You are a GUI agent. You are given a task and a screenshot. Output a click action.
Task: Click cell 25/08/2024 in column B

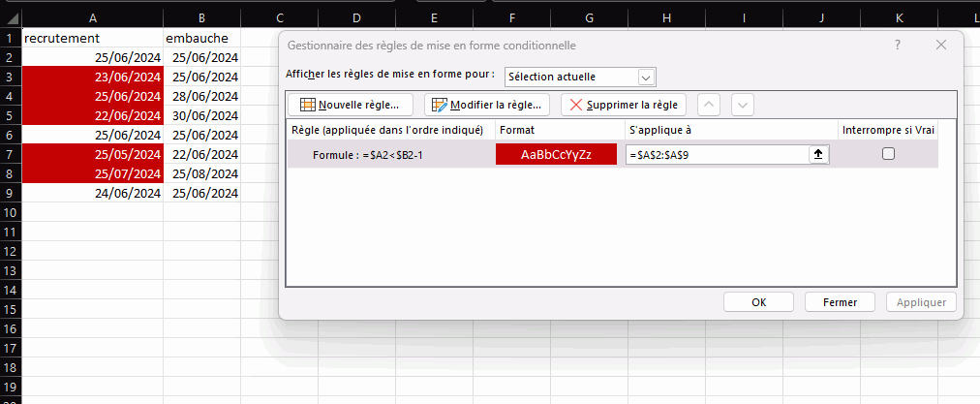point(201,173)
